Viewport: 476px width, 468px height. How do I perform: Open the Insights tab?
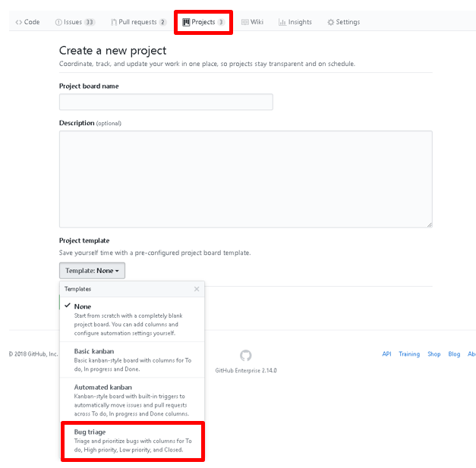pyautogui.click(x=295, y=22)
